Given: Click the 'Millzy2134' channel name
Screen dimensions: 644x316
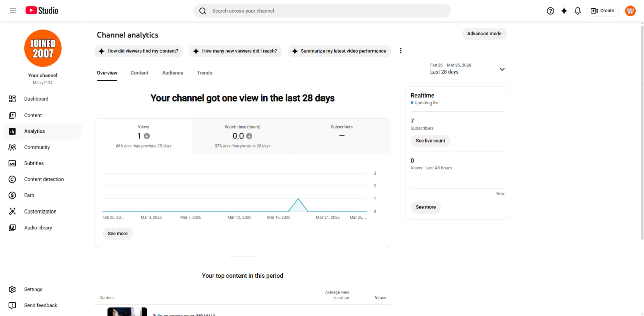Looking at the screenshot, I should tap(43, 83).
